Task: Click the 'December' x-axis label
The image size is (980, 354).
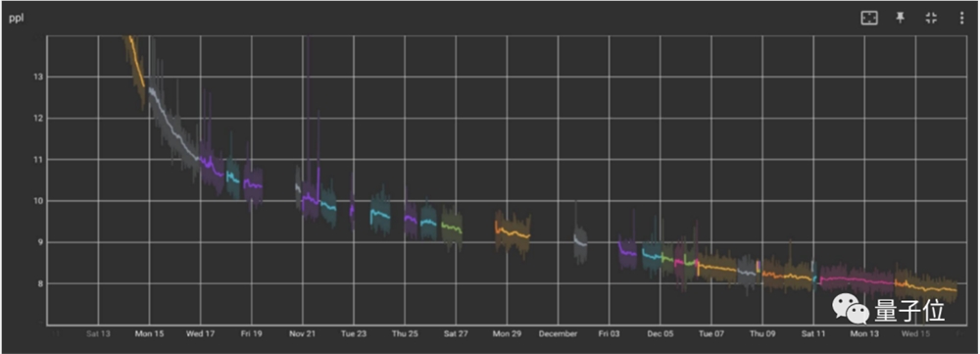Action: pyautogui.click(x=559, y=334)
